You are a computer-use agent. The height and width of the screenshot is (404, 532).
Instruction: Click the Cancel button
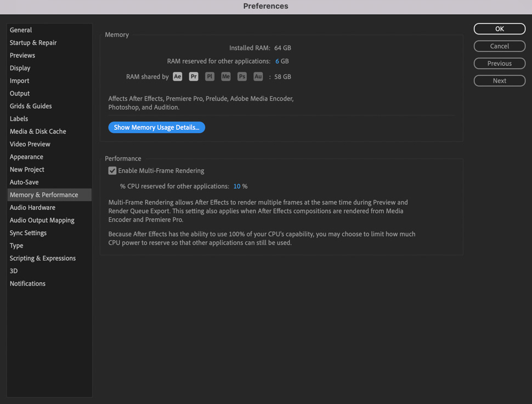[x=500, y=46]
